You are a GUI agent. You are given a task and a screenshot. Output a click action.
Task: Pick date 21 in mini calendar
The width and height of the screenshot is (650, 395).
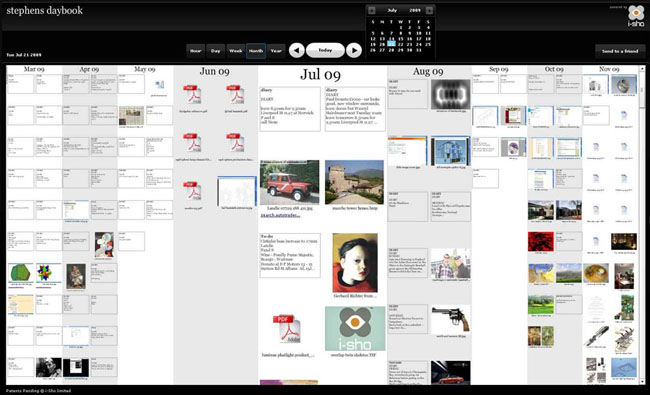point(391,44)
